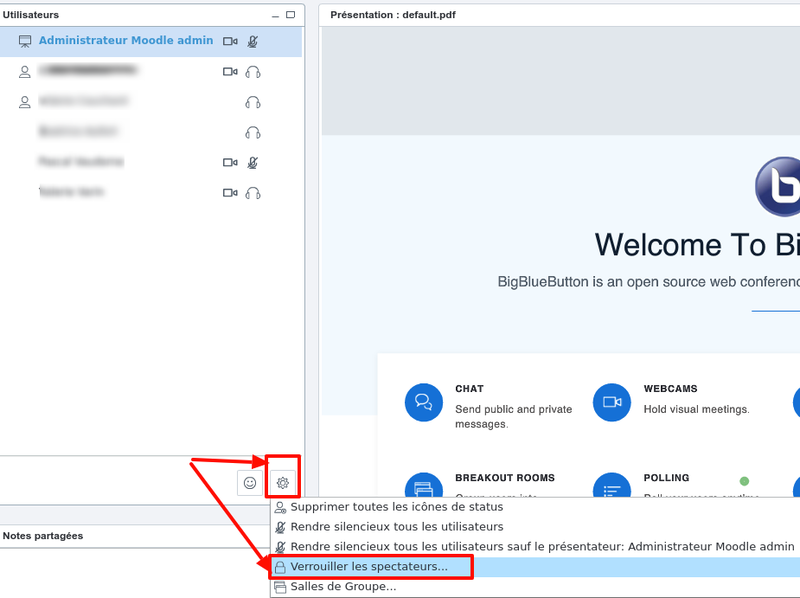Toggle Administrateur Moodle admin webcam icon
The width and height of the screenshot is (800, 598).
click(230, 42)
